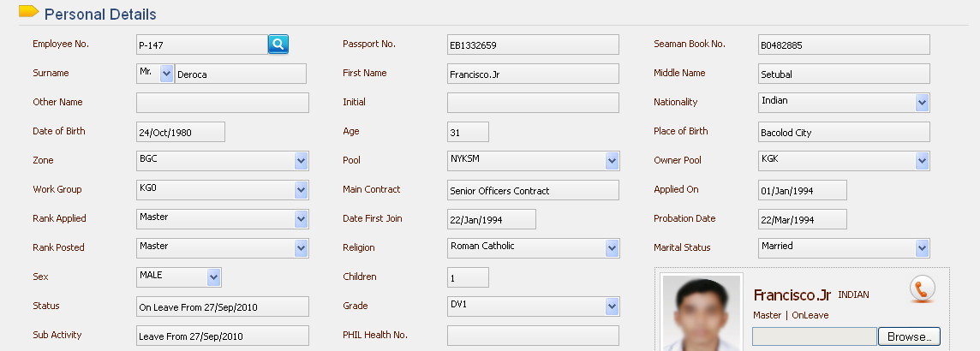Click the orange phone contact icon
The height and width of the screenshot is (351, 980).
[921, 290]
